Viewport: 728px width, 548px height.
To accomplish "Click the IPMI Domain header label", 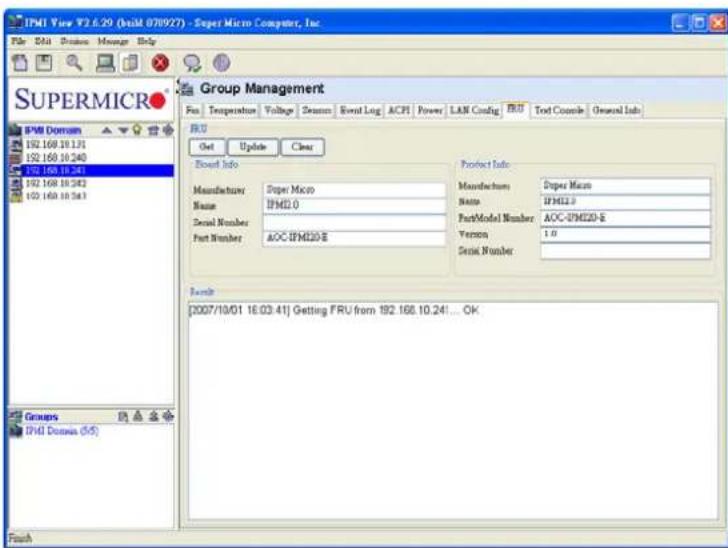I will [x=52, y=130].
